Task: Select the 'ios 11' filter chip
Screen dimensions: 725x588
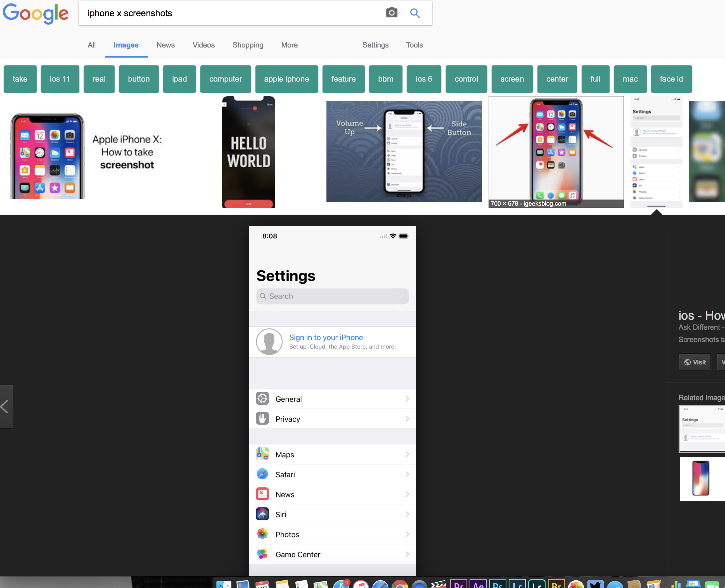Action: pos(60,79)
